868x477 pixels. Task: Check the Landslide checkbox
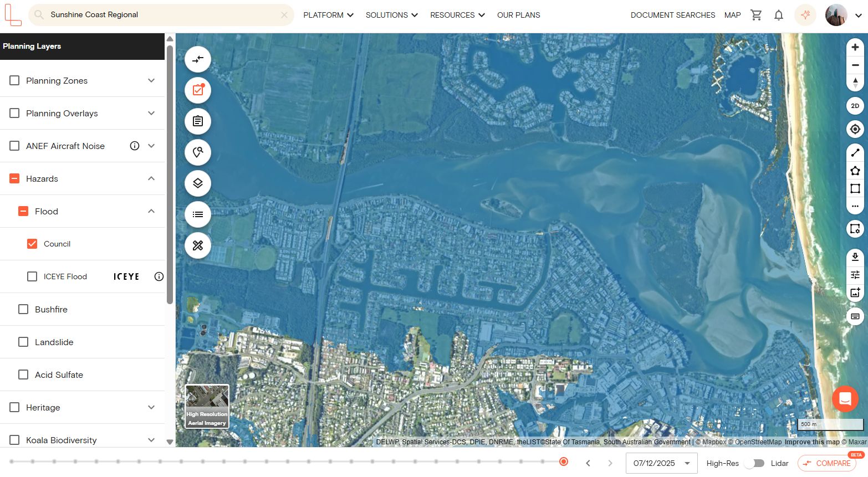click(23, 342)
